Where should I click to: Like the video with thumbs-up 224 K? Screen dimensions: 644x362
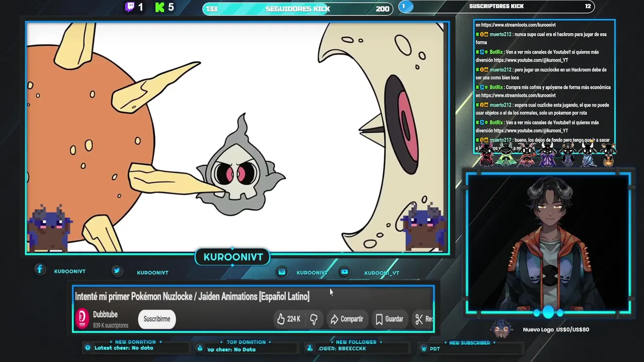(289, 319)
